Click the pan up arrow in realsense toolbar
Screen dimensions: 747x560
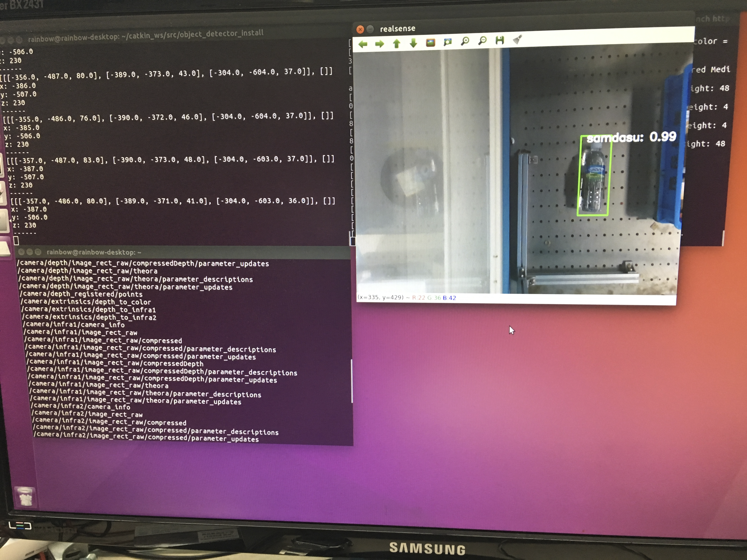(397, 43)
